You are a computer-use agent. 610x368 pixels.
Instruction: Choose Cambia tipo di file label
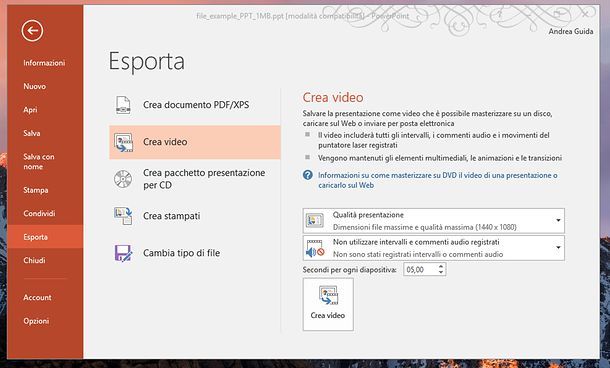(x=181, y=253)
